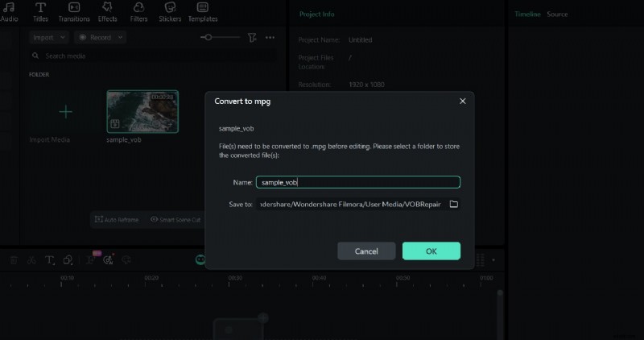Click the delete trash icon in timeline toolbar
This screenshot has height=340, width=644.
[x=14, y=259]
